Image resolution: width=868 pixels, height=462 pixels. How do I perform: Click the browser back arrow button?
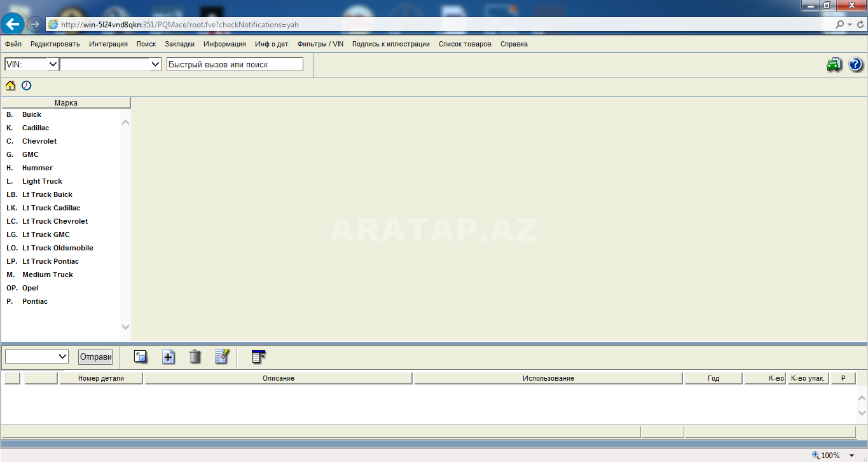click(x=13, y=24)
